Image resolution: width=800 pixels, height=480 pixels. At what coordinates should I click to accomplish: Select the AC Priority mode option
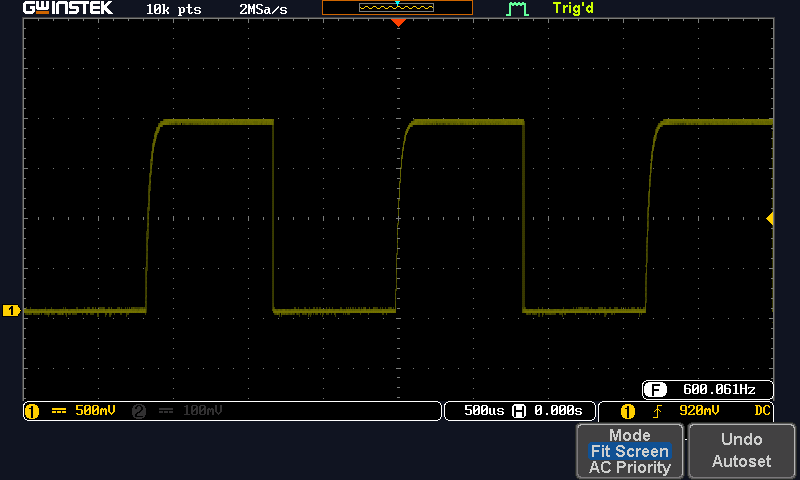(629, 467)
